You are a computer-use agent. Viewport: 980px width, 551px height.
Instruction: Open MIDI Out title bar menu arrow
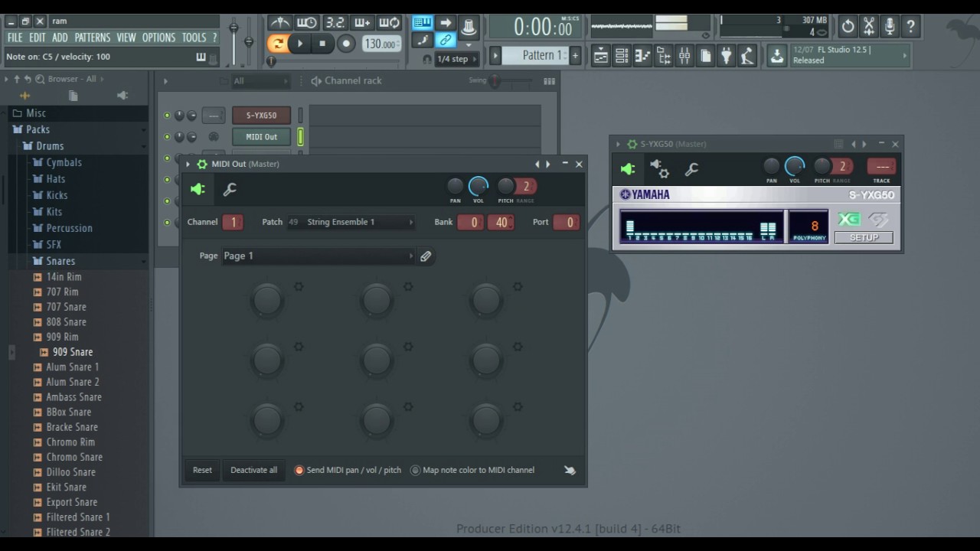click(x=188, y=164)
